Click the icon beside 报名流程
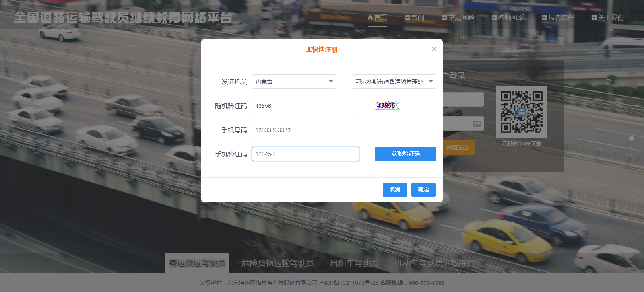 544,17
